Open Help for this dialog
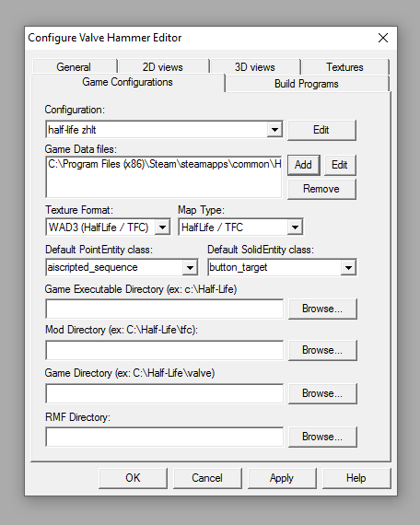 click(356, 478)
